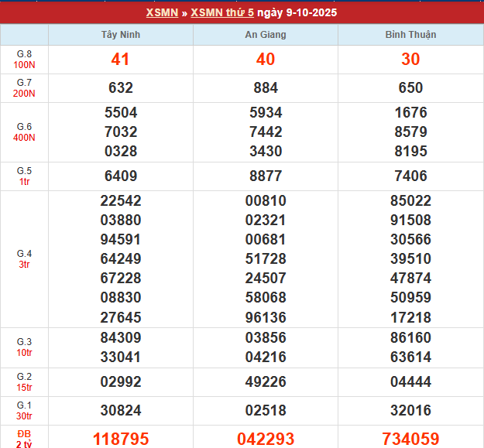Click the G.2 result 04444
Viewport: 484px width, 448px height.
410,382
